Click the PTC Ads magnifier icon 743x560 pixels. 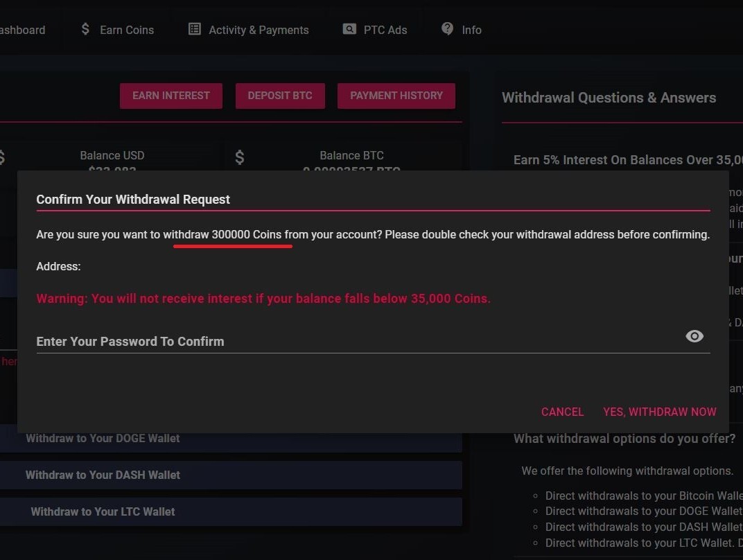tap(349, 29)
